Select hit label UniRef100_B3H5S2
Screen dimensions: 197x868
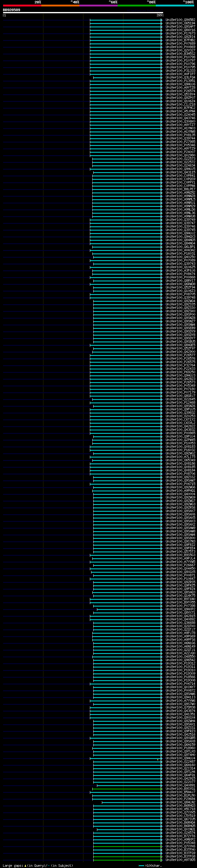coord(180,54)
